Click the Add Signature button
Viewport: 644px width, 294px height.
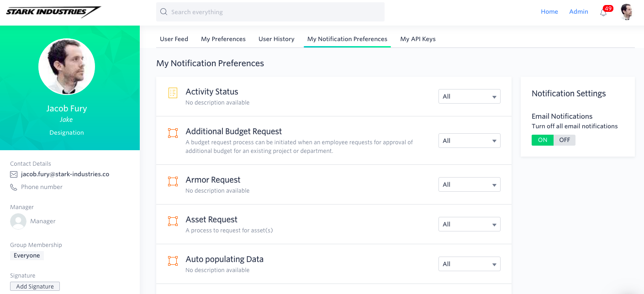point(35,286)
